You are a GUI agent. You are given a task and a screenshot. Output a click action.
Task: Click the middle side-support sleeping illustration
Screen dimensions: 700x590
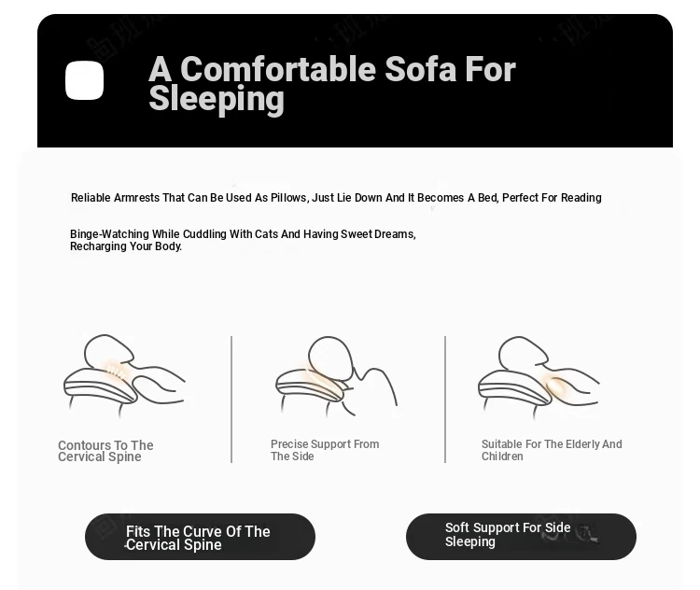(336, 375)
